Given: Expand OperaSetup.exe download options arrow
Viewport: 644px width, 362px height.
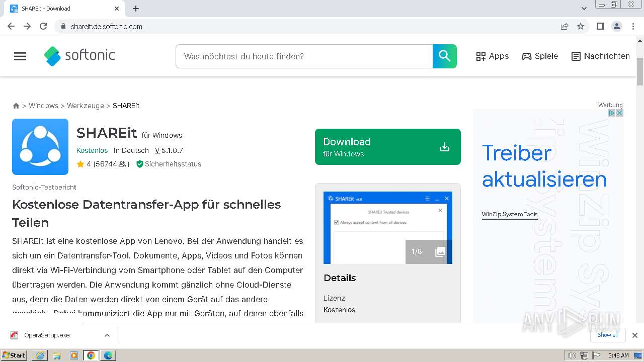Looking at the screenshot, I should pos(107,335).
